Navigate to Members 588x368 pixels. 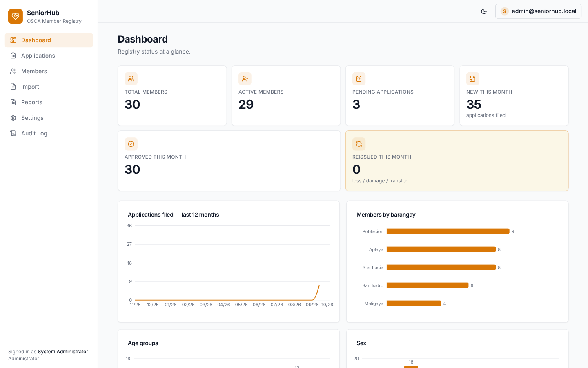[x=49, y=71]
